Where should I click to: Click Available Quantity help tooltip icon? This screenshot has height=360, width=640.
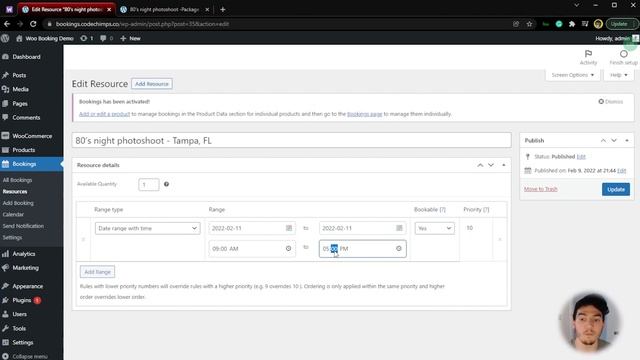pos(167,184)
